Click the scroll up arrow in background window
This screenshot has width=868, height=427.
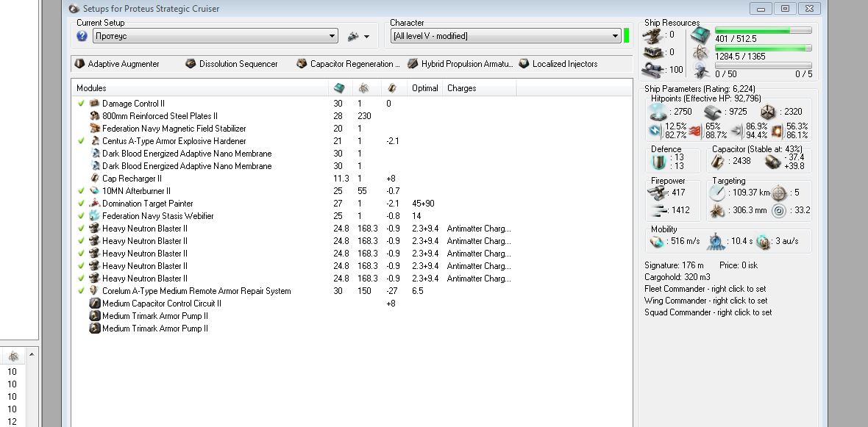point(32,354)
